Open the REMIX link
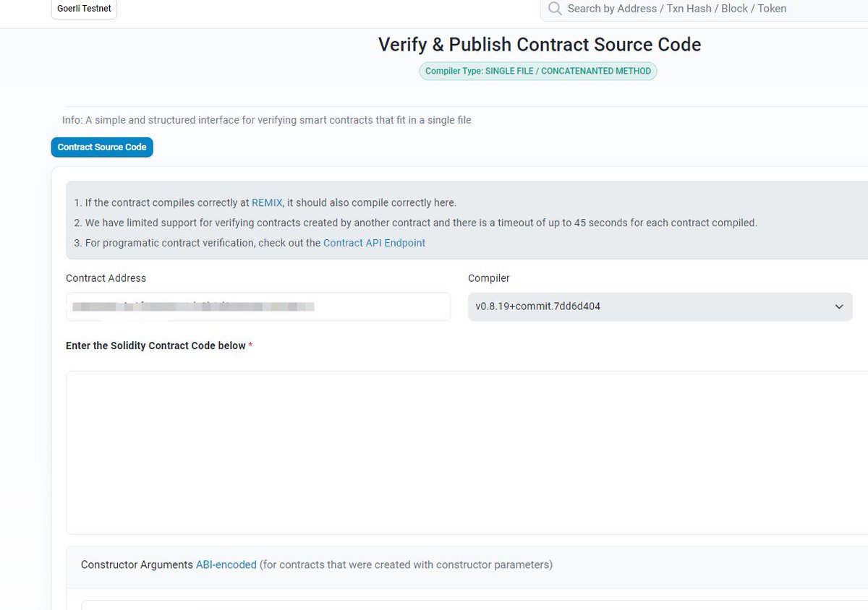868x610 pixels. pyautogui.click(x=267, y=202)
